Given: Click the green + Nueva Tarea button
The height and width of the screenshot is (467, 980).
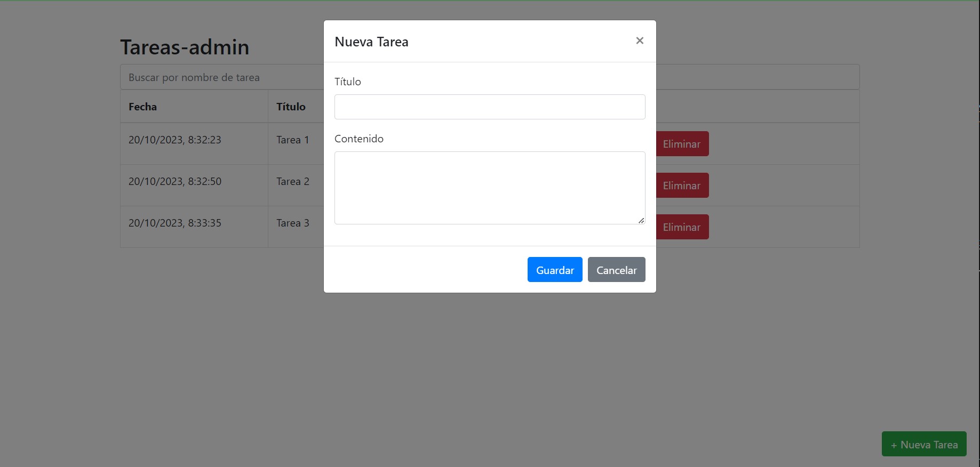Looking at the screenshot, I should [924, 444].
